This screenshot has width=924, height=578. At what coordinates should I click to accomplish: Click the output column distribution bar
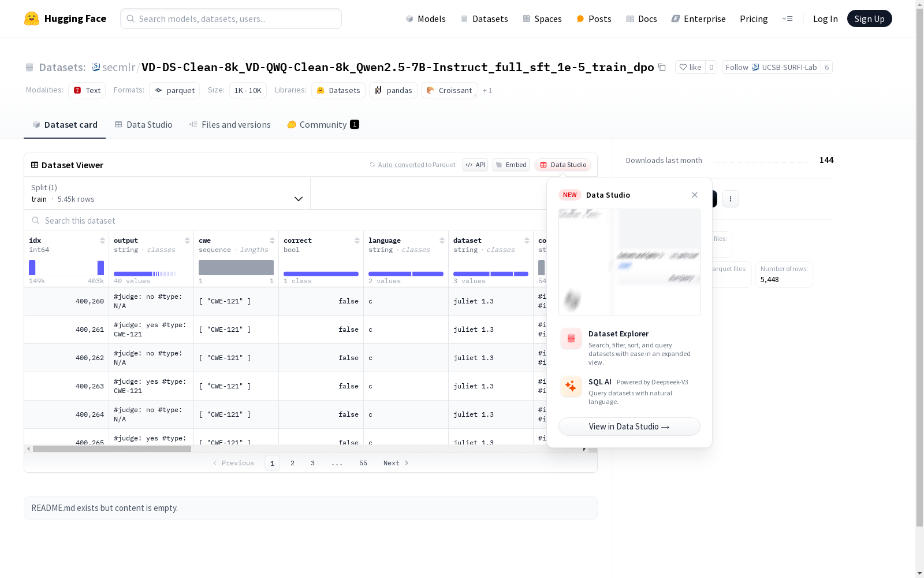click(x=145, y=274)
